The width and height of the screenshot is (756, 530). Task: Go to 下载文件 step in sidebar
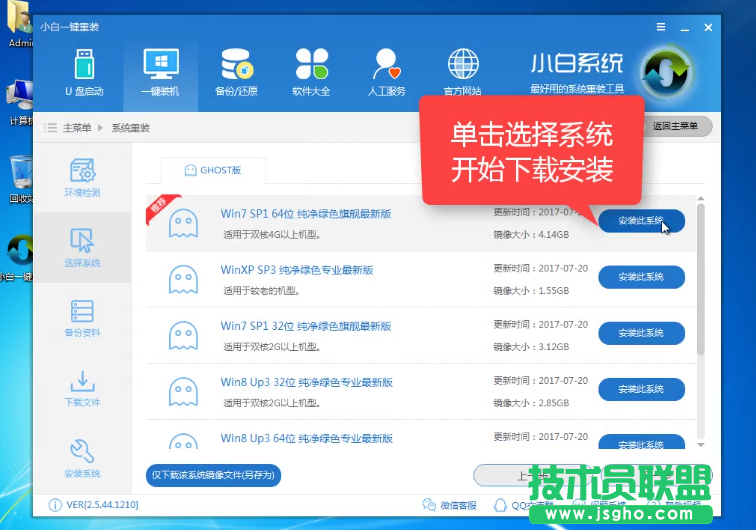82,388
